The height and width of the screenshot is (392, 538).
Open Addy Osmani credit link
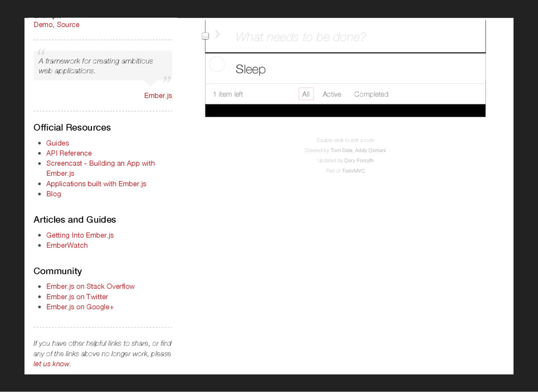click(x=370, y=151)
